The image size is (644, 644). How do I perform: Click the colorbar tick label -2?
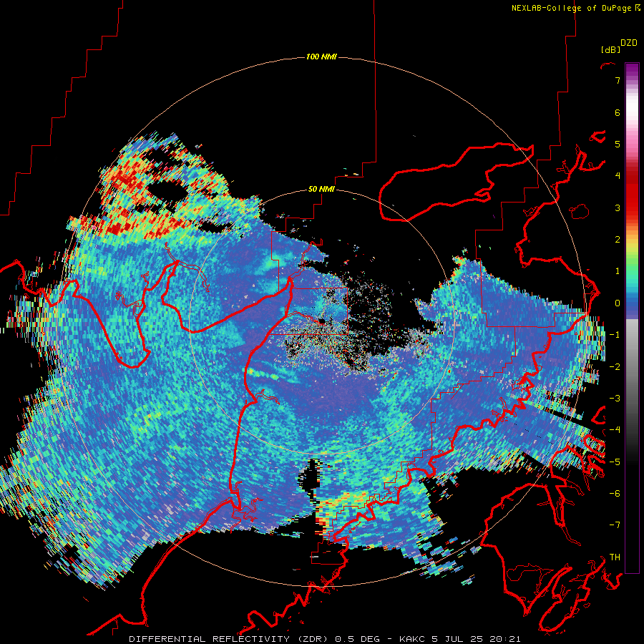coord(615,366)
